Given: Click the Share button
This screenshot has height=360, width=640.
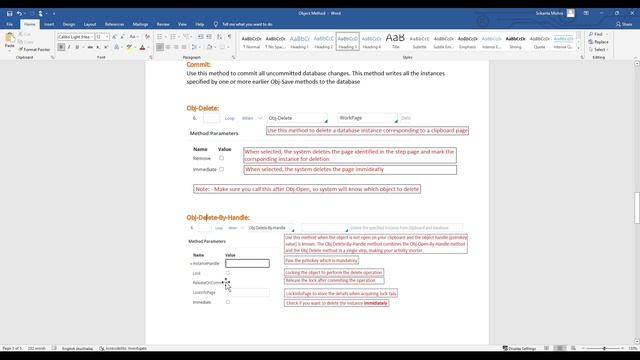Looking at the screenshot, I should (624, 24).
